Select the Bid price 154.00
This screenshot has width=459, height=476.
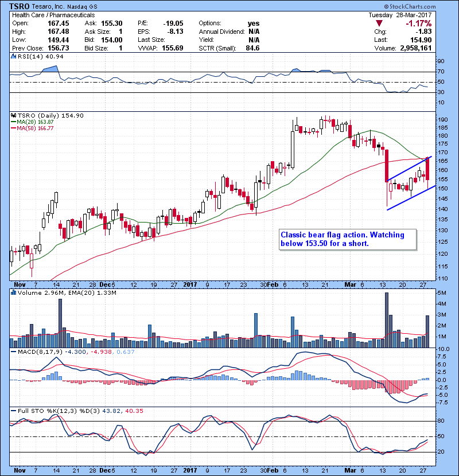[x=111, y=40]
